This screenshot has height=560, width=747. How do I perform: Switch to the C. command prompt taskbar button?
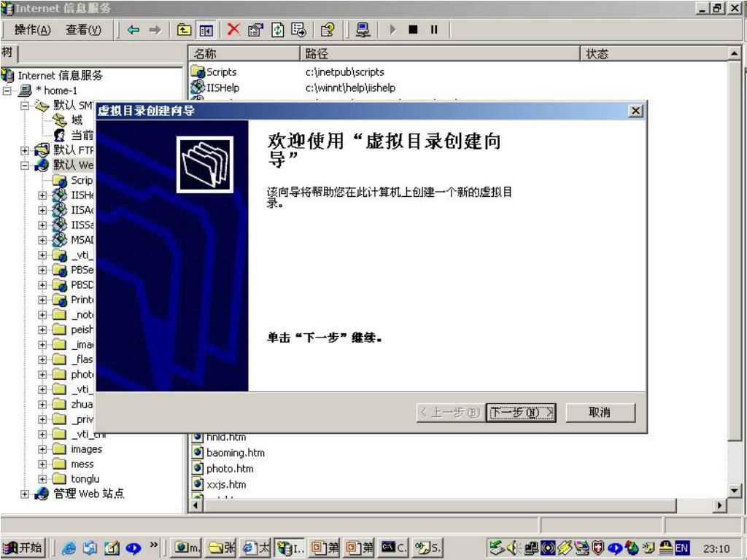393,548
